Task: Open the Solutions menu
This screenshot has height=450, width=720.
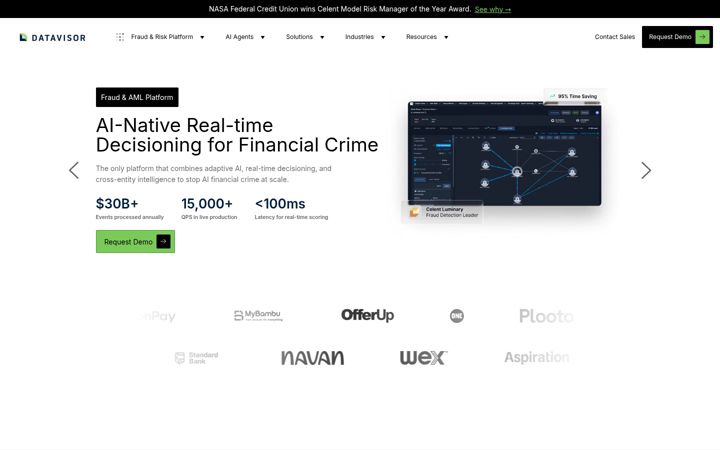Action: [x=299, y=37]
